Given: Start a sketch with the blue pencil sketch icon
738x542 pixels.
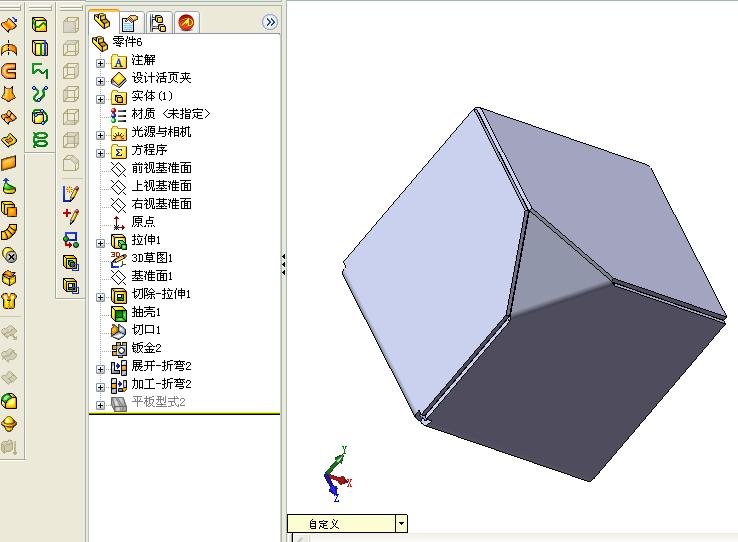Looking at the screenshot, I should (71, 193).
